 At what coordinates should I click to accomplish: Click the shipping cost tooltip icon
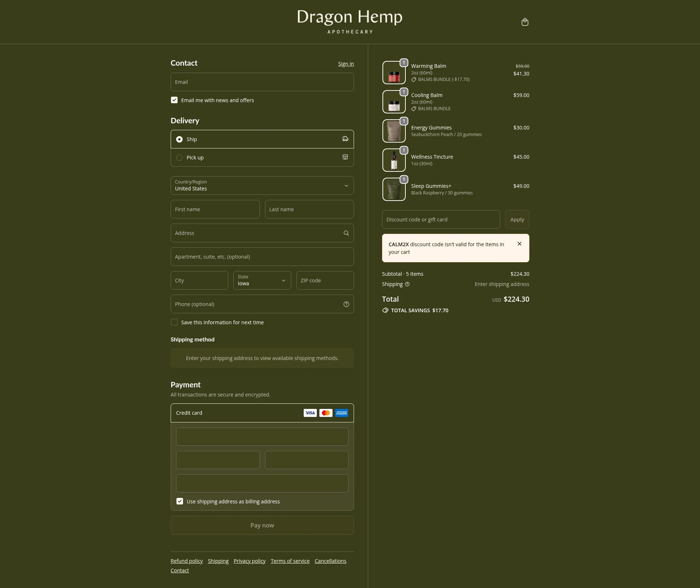pos(407,284)
